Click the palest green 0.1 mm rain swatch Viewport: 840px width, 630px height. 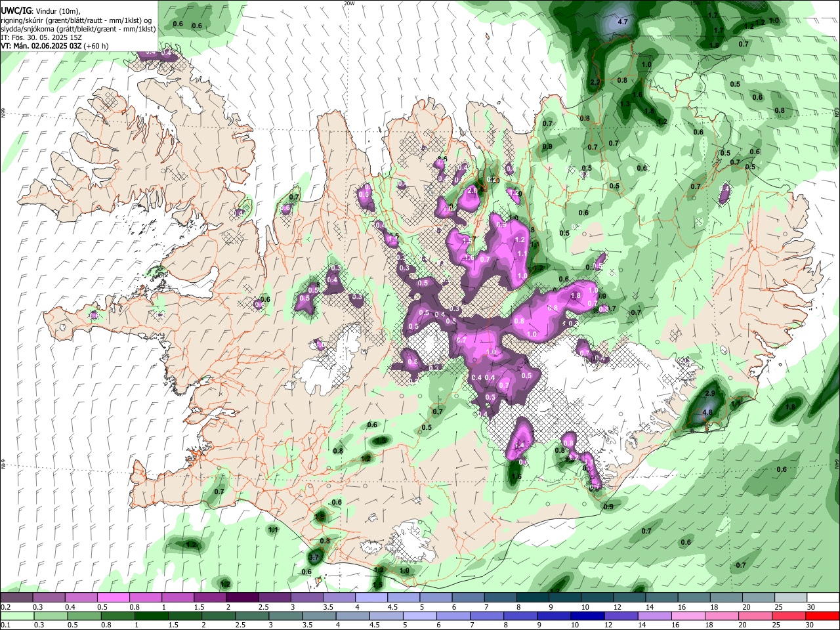pyautogui.click(x=16, y=616)
